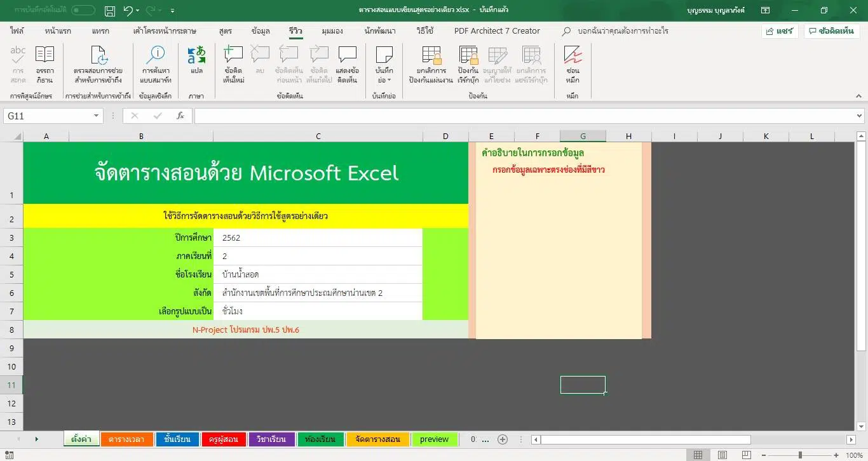
Task: Open Customize Quick Access Toolbar dropdown
Action: coord(173,11)
